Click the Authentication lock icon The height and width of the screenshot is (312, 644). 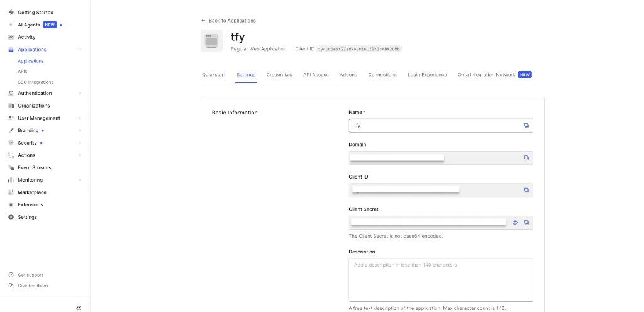[x=11, y=93]
